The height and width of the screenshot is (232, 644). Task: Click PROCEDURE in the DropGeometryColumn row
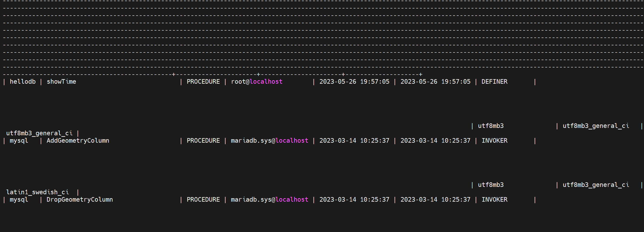[x=203, y=200]
